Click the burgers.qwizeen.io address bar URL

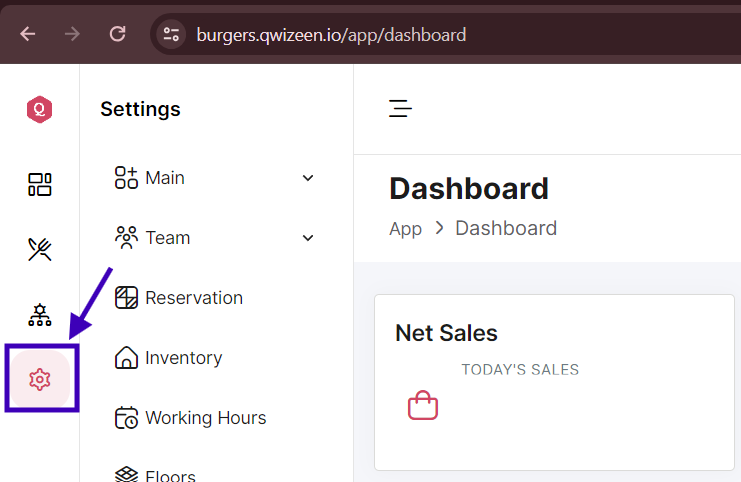click(331, 35)
